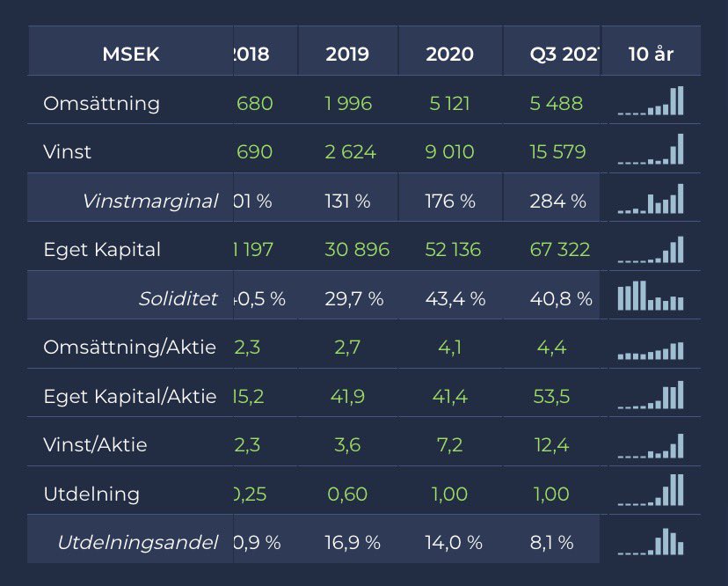
Task: Open the Utdelning 10-year sparkline chart
Action: (x=651, y=490)
